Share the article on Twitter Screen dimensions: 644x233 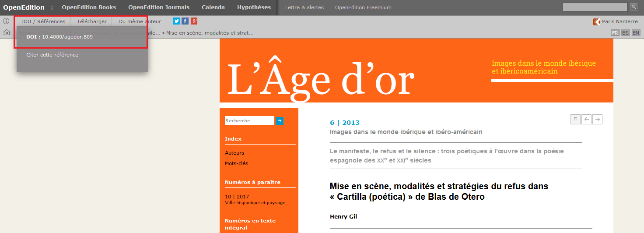pos(176,21)
